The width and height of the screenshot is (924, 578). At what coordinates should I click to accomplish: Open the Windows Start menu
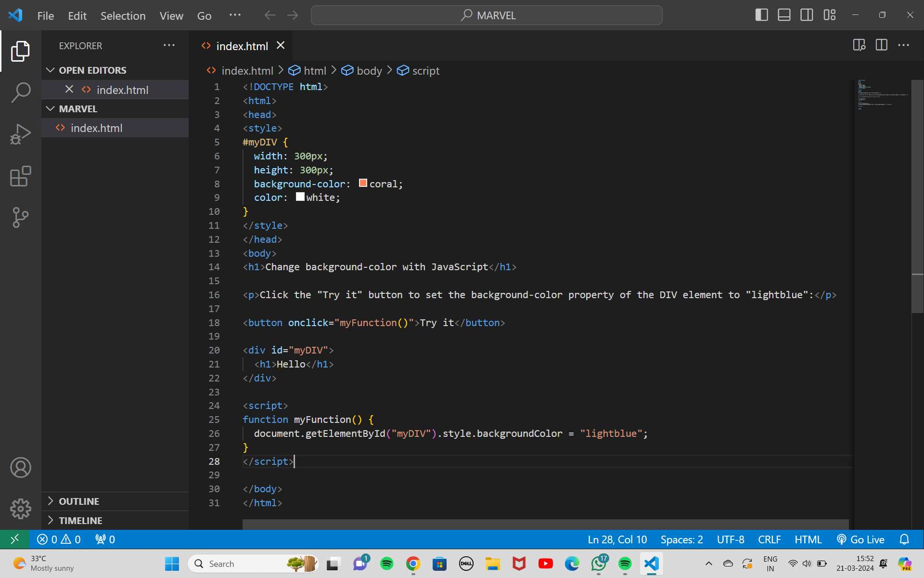[x=172, y=564]
